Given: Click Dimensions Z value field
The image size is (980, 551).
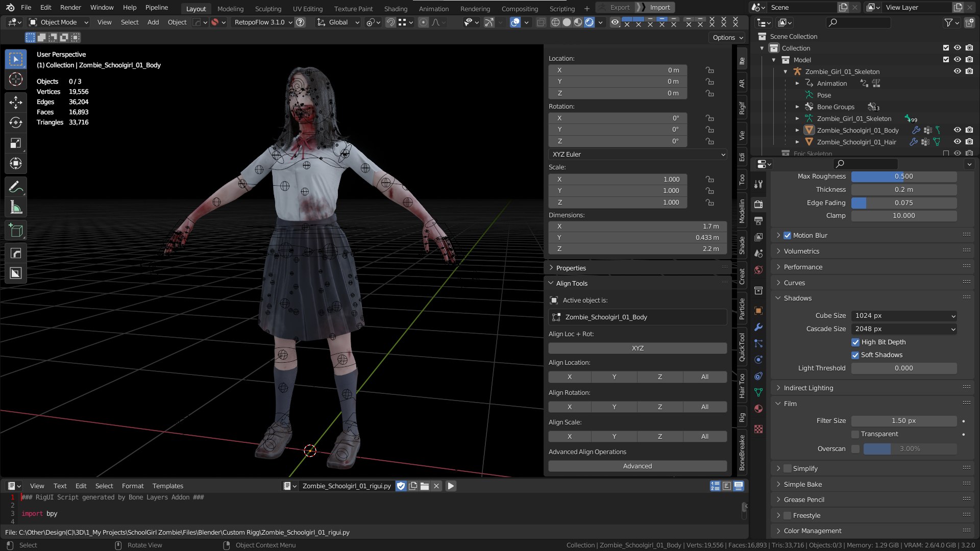Looking at the screenshot, I should pyautogui.click(x=638, y=249).
